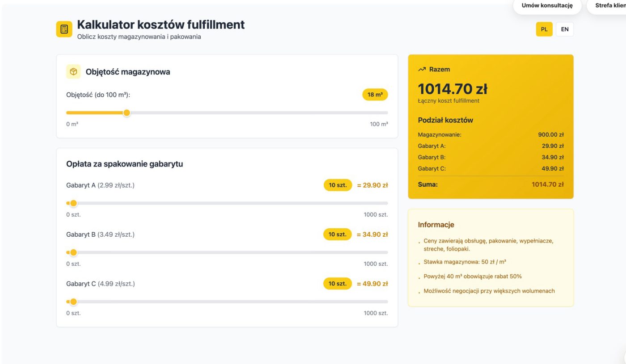Click the Powyżej 40 m³ rabat 50% note

coord(473,276)
